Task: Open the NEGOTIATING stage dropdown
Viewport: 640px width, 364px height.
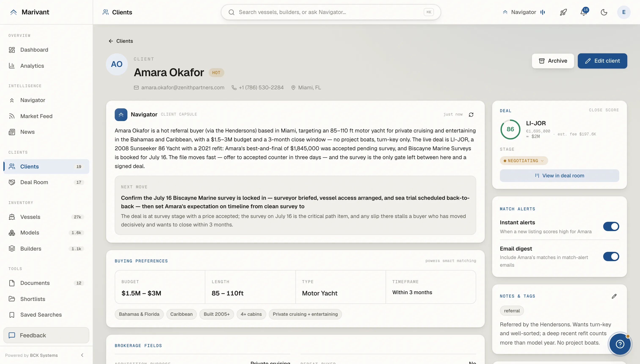Action: 524,161
